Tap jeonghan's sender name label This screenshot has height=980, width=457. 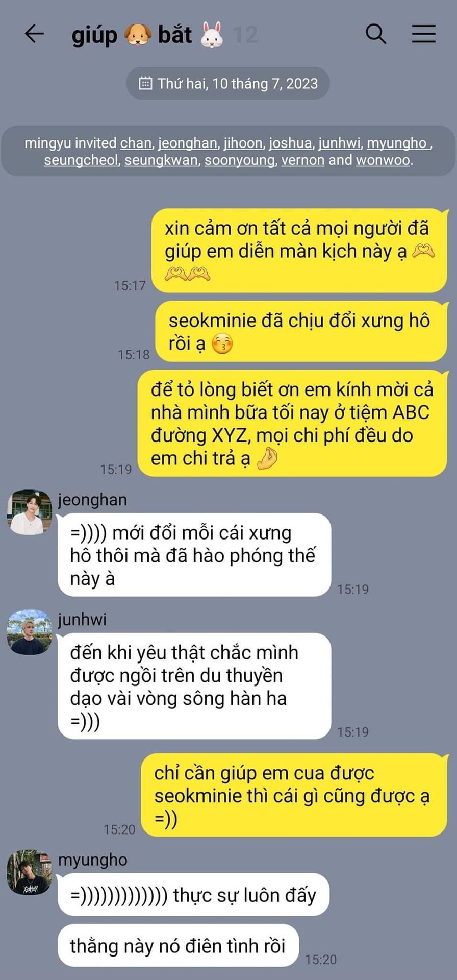pos(92,500)
